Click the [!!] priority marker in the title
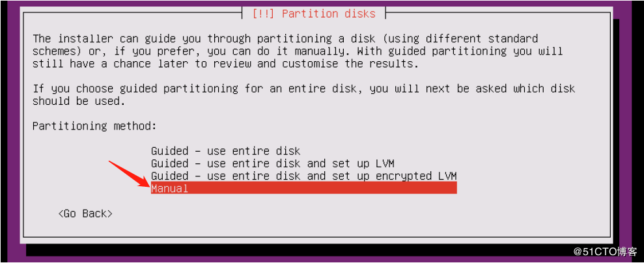644x263 pixels. click(263, 13)
